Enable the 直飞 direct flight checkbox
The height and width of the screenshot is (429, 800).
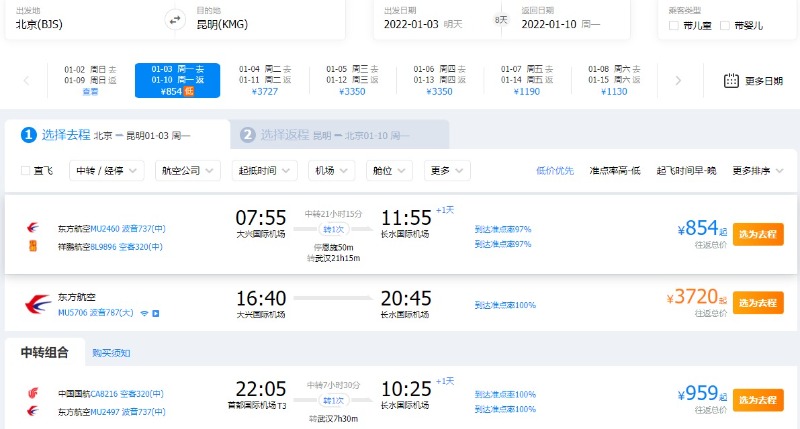pyautogui.click(x=25, y=170)
